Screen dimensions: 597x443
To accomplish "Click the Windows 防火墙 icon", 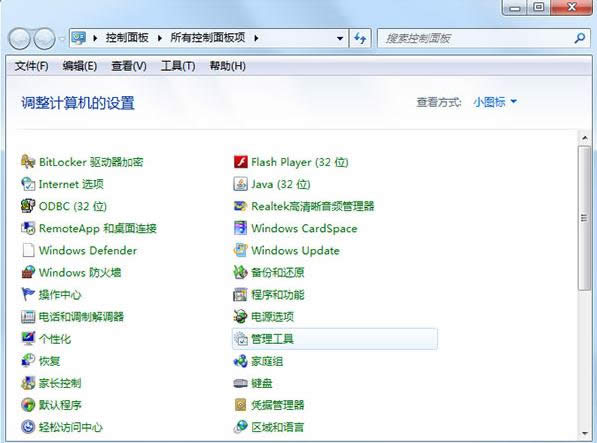I will coord(28,272).
